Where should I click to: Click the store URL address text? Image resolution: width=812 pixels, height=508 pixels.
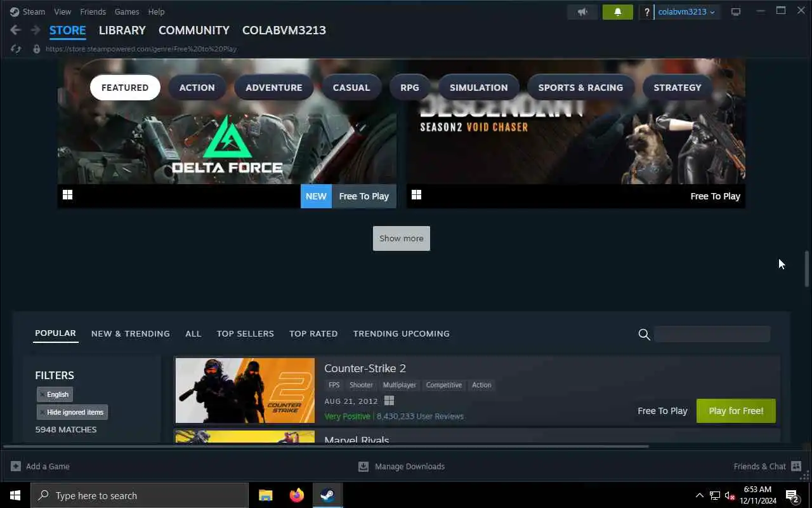pos(141,49)
